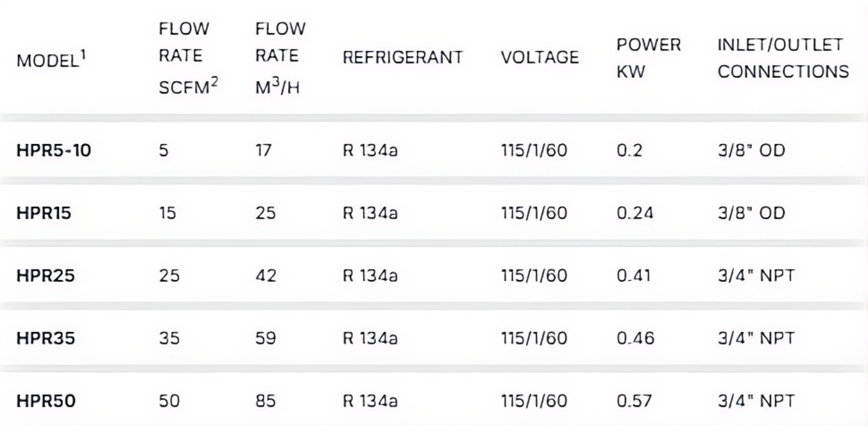Viewport: 868px width, 434px height.
Task: Click the 3/8" OD connection for HPR15
Action: pos(751,213)
